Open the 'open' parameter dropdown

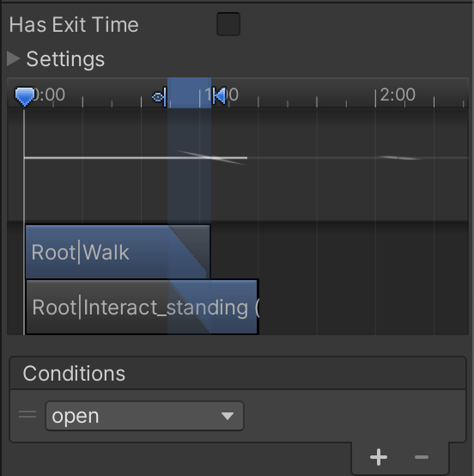[x=144, y=416]
